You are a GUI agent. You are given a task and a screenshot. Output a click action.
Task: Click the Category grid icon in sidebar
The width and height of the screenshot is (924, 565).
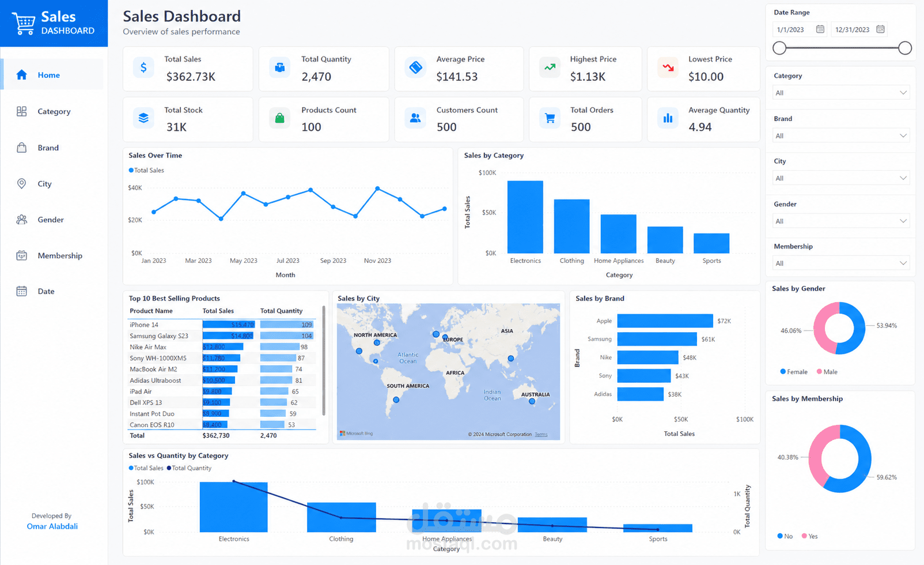(x=22, y=111)
